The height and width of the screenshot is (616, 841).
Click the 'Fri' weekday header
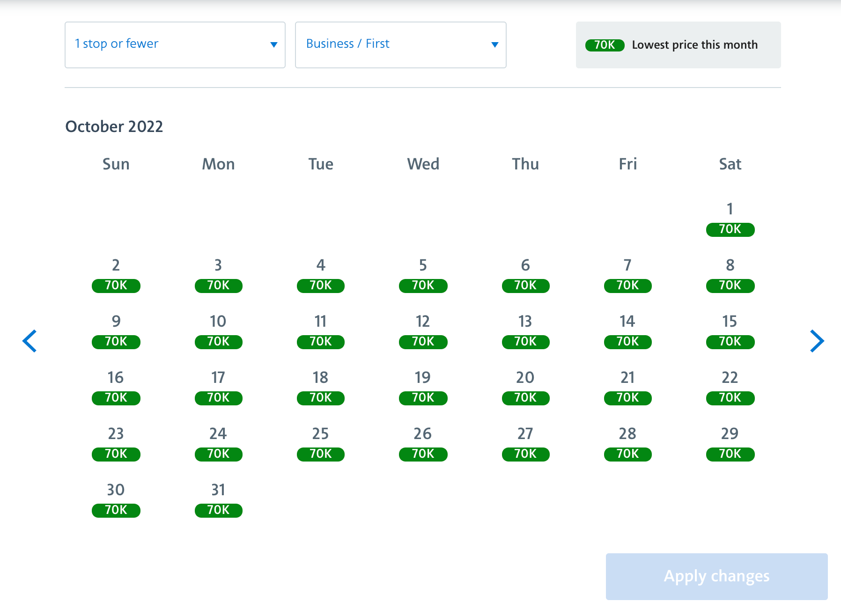(x=628, y=164)
